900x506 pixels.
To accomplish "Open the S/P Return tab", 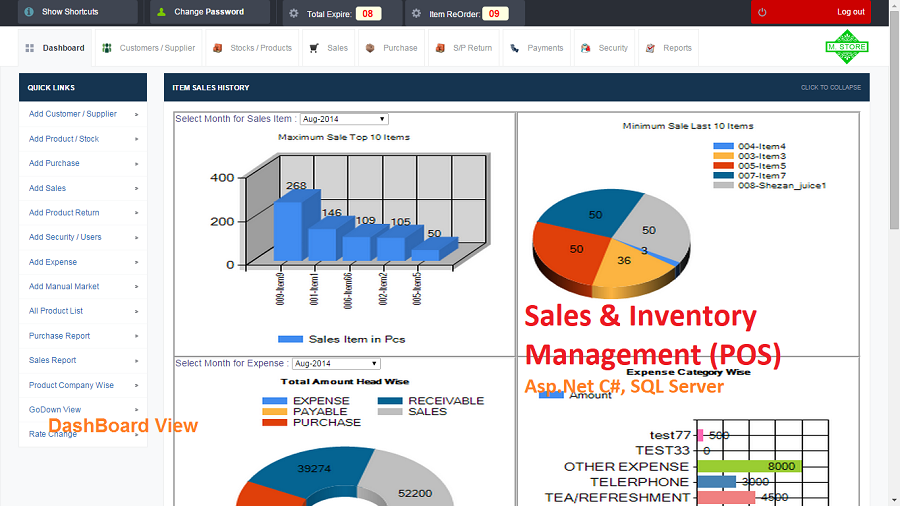I will [x=463, y=48].
